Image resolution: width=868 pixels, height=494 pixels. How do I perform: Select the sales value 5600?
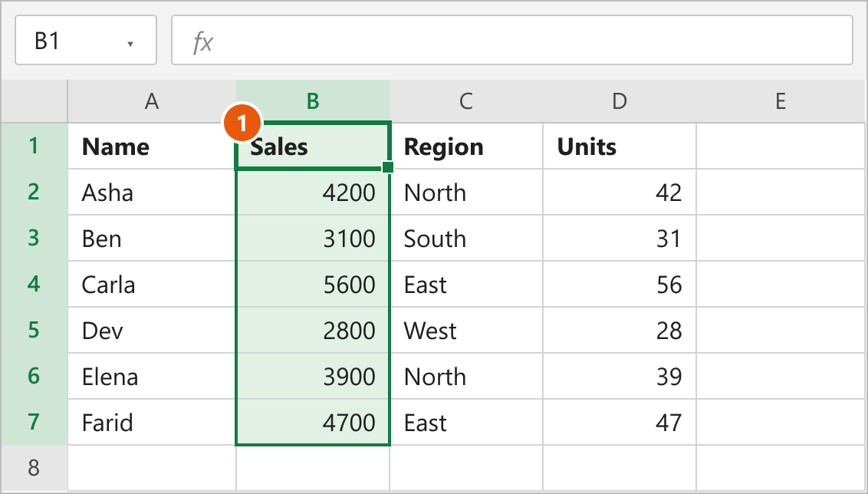(x=313, y=284)
